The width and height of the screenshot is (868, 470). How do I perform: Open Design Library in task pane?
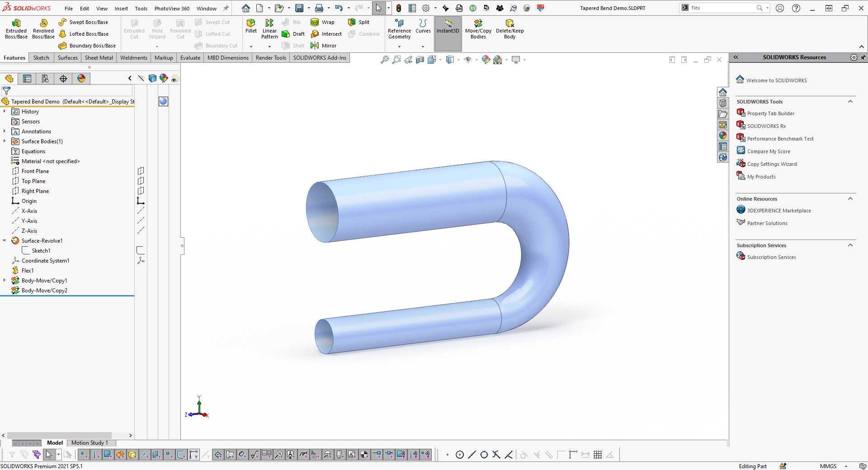pos(723,103)
